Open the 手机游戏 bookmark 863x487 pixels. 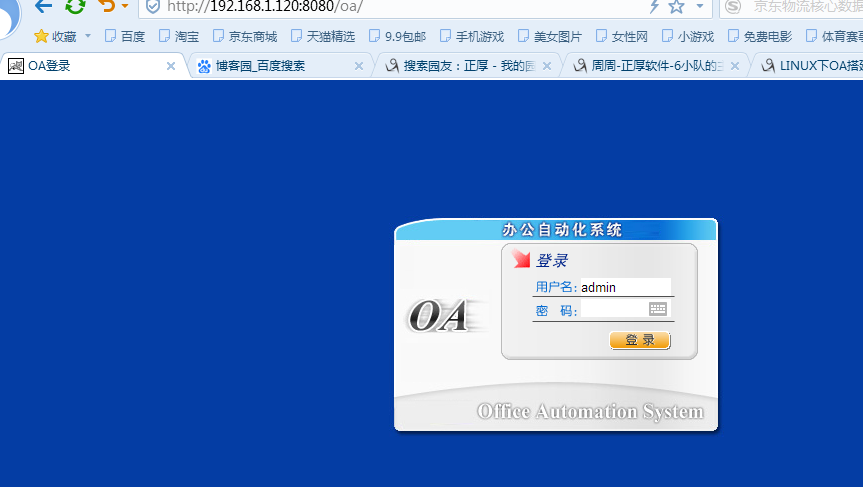[x=472, y=36]
